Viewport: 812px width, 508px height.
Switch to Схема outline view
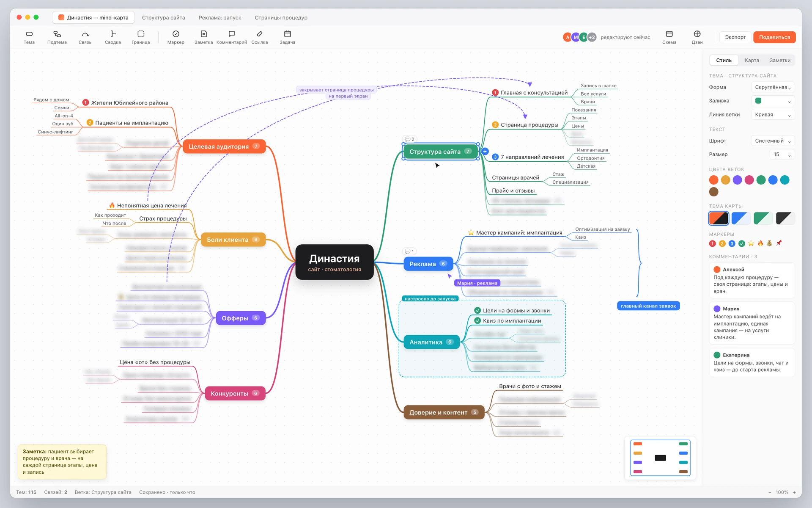pyautogui.click(x=669, y=37)
